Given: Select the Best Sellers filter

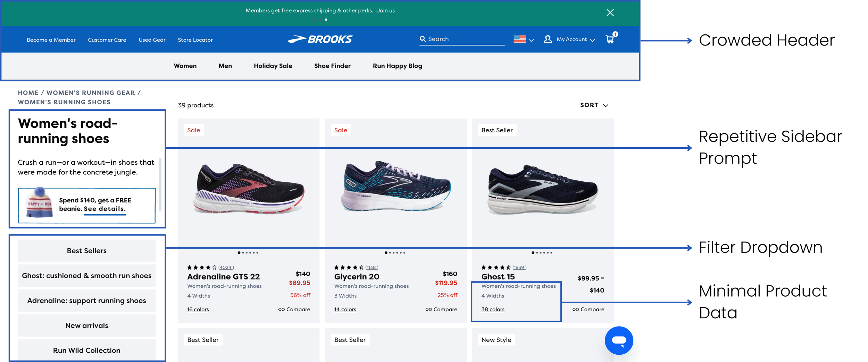Looking at the screenshot, I should (x=86, y=250).
